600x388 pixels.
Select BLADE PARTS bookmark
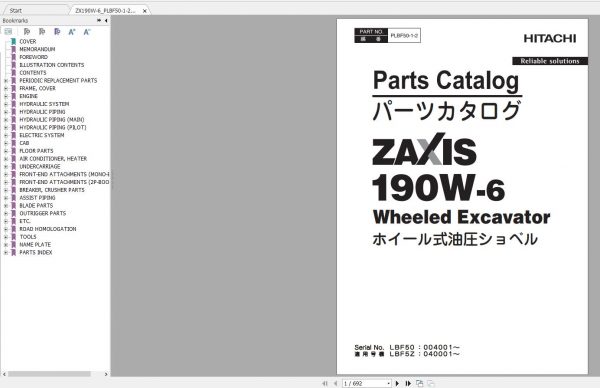(x=36, y=205)
